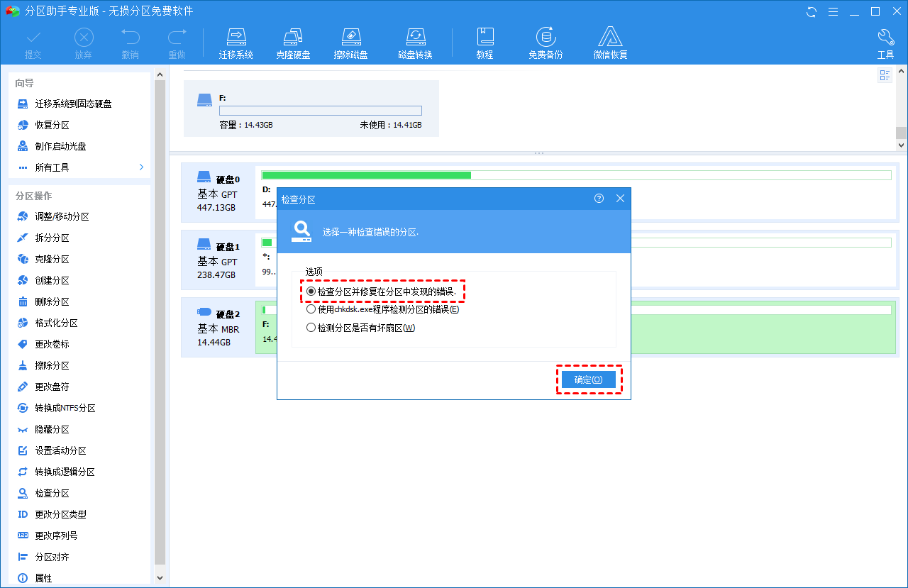Click the 硬盘0 green usage bar
Image resolution: width=908 pixels, height=588 pixels.
coord(366,175)
